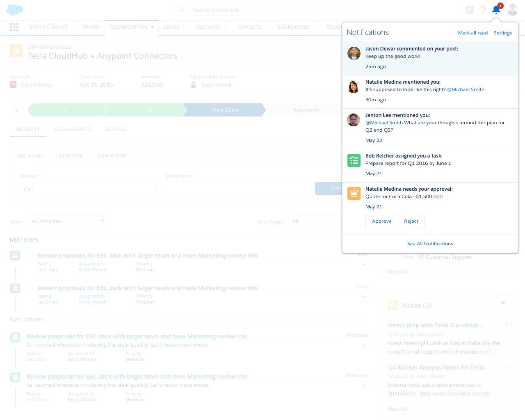
Task: Click the Opportunities record crown icon
Action: 16,51
